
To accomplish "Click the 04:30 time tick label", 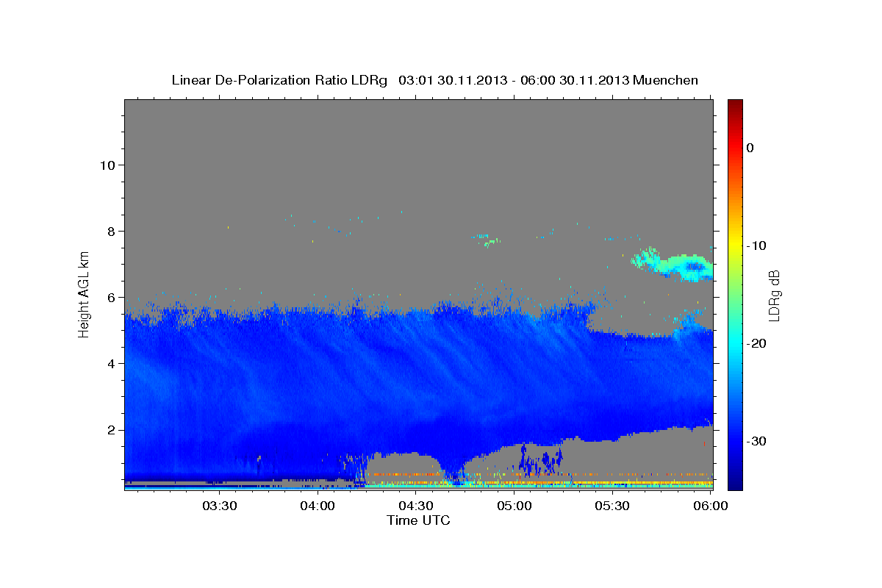I will [x=416, y=506].
